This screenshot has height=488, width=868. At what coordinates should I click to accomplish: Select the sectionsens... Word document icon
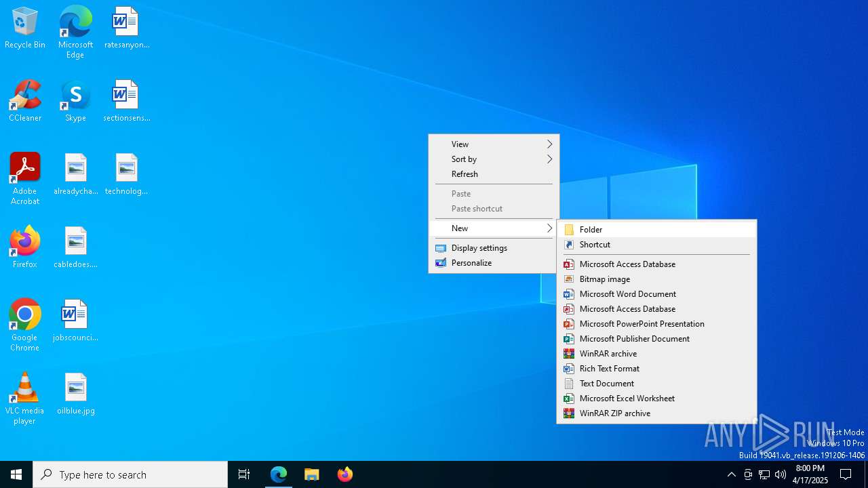(x=126, y=102)
